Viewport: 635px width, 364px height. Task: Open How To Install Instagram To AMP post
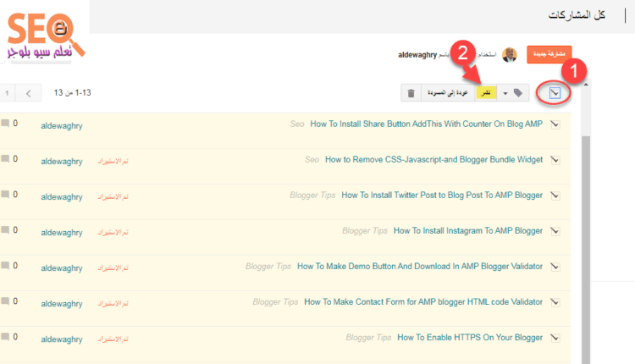[467, 231]
